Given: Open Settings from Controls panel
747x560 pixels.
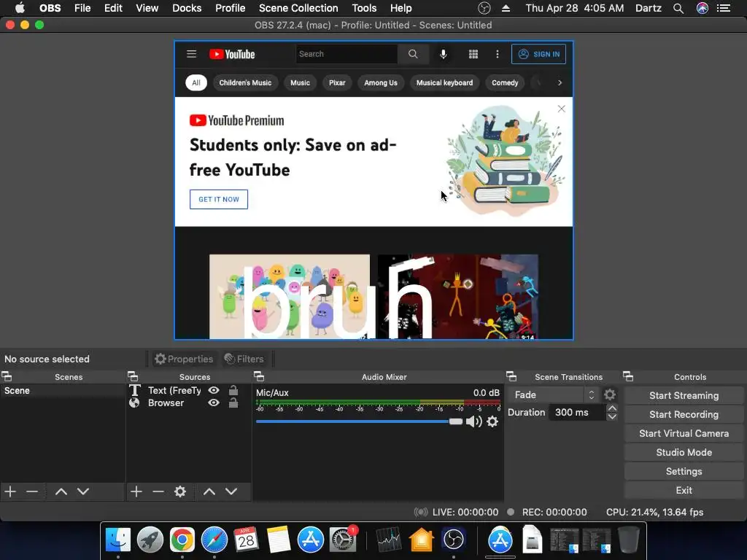Looking at the screenshot, I should point(684,472).
